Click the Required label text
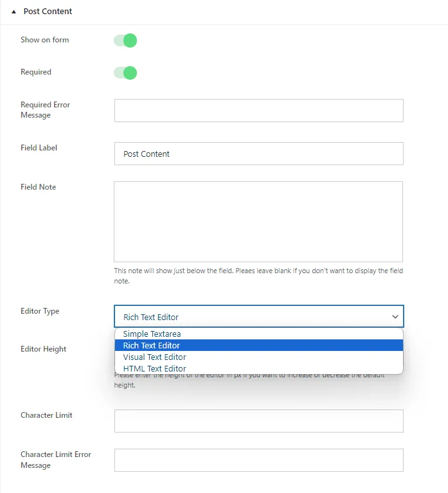The image size is (448, 493). (x=36, y=72)
